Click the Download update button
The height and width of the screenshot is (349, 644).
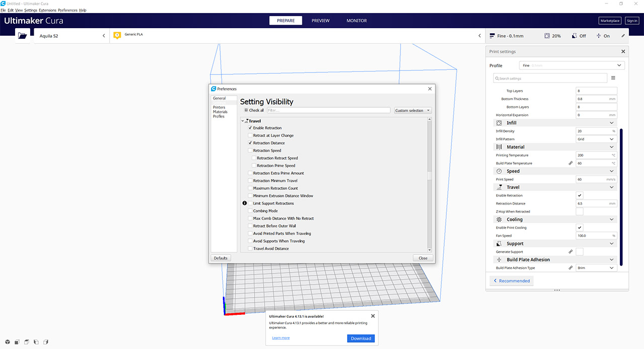click(x=361, y=338)
